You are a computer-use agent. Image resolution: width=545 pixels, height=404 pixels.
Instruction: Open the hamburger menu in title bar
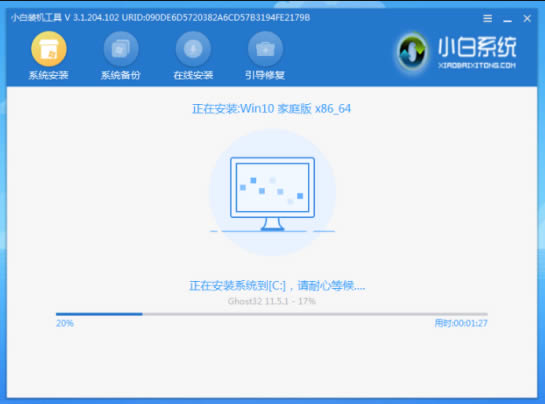(487, 18)
